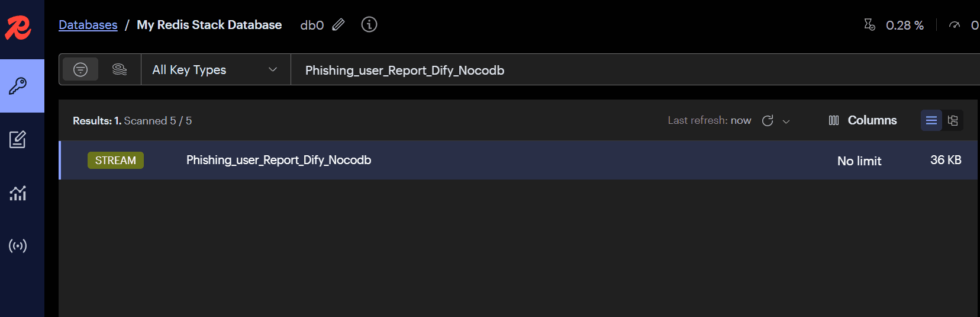The height and width of the screenshot is (317, 980).
Task: Open the Pub/Sub page
Action: [x=18, y=246]
